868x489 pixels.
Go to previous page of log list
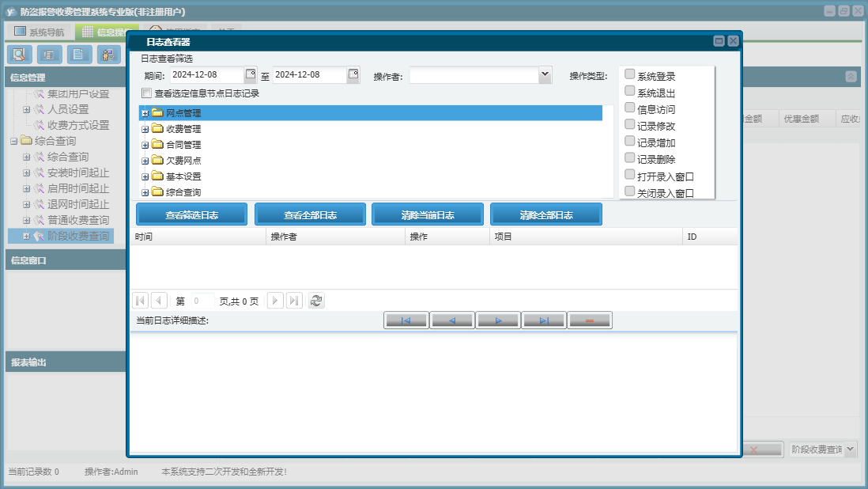tap(159, 301)
